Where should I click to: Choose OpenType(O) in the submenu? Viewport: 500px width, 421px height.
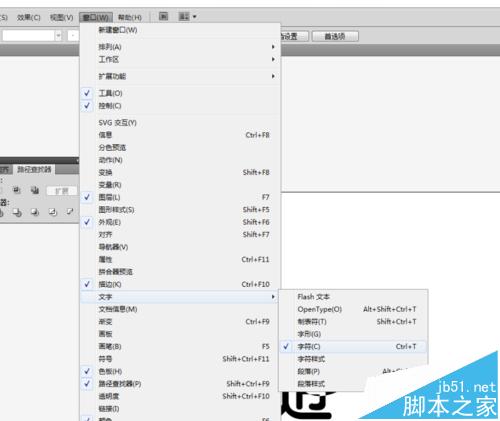[353, 309]
